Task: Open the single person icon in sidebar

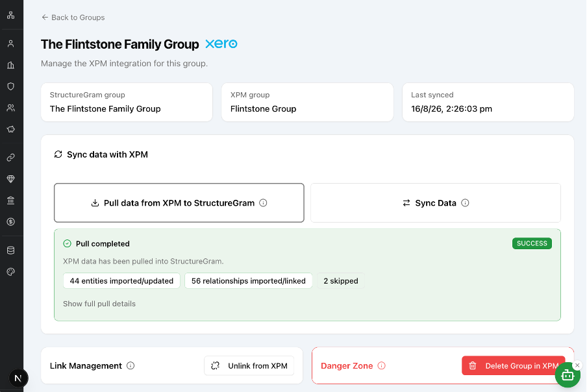Action: click(11, 43)
